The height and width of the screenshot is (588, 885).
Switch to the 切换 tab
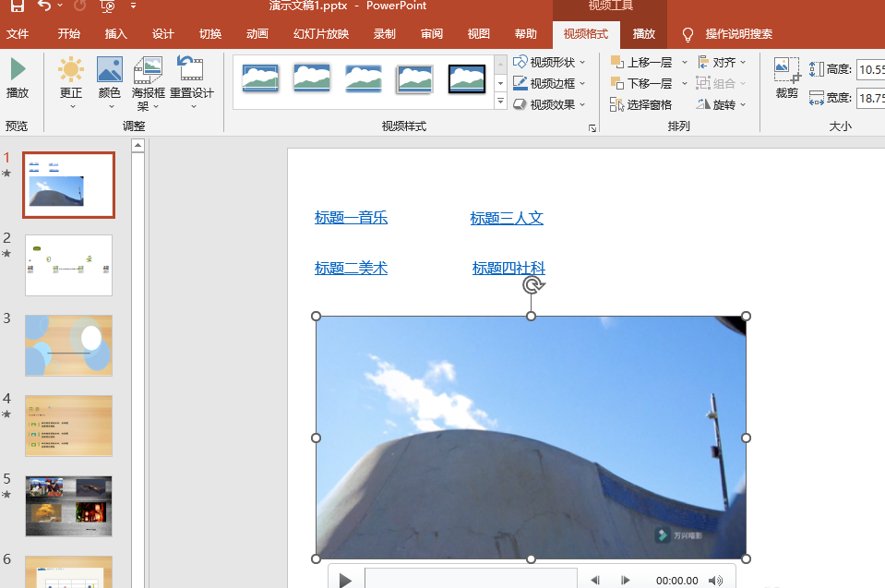[x=210, y=34]
